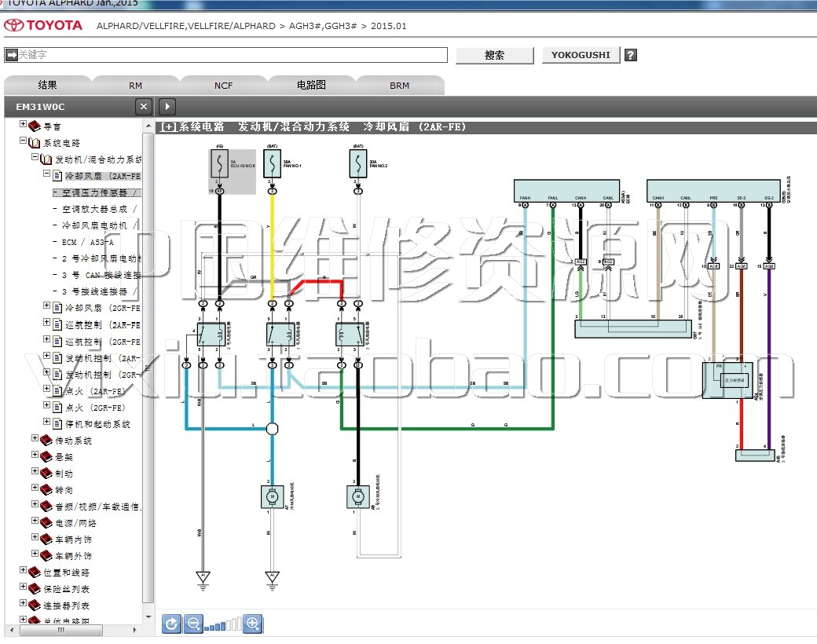This screenshot has height=644, width=817.
Task: Open the help question mark icon
Action: pyautogui.click(x=631, y=55)
